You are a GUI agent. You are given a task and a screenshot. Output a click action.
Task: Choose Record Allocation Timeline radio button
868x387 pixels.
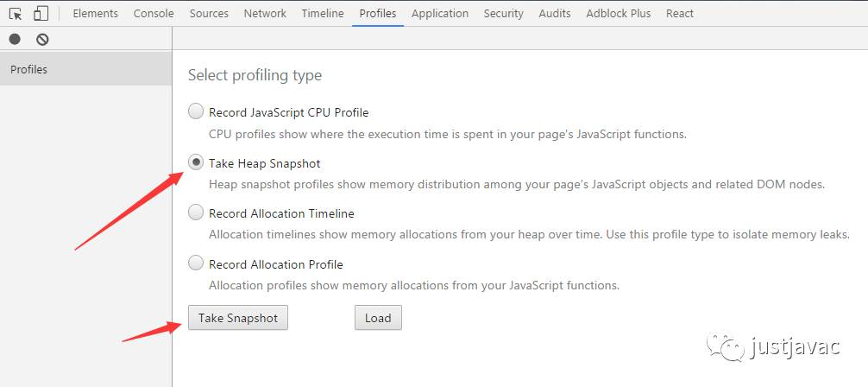pyautogui.click(x=196, y=213)
